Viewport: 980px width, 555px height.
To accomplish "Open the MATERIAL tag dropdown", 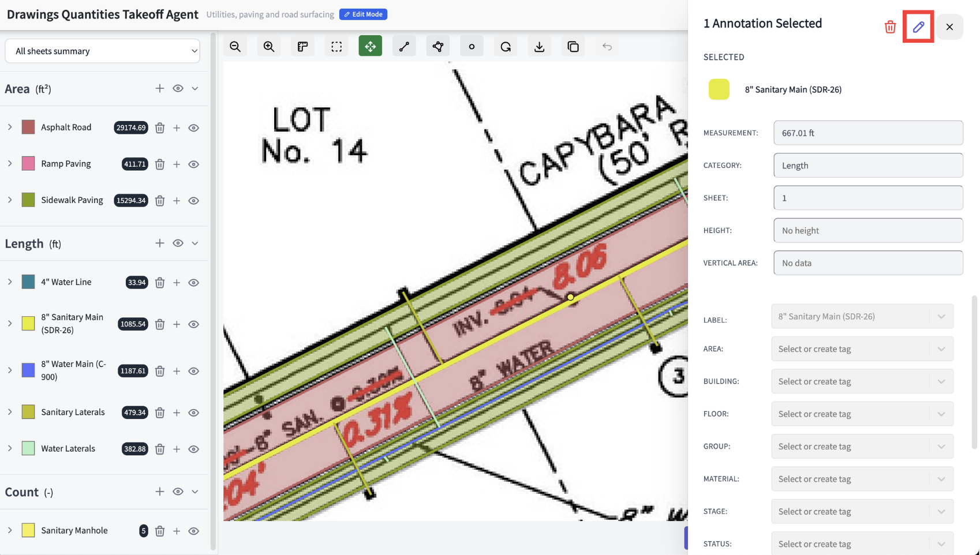I will 862,479.
